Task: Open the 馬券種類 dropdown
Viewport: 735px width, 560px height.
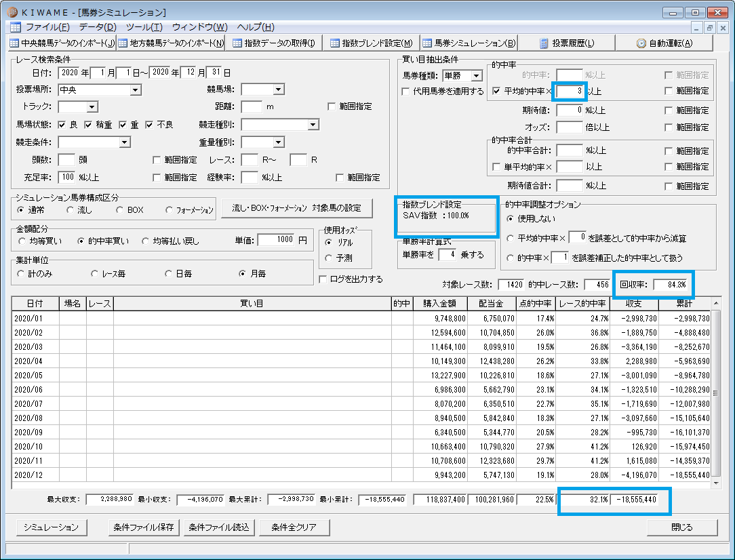Action: pyautogui.click(x=477, y=75)
